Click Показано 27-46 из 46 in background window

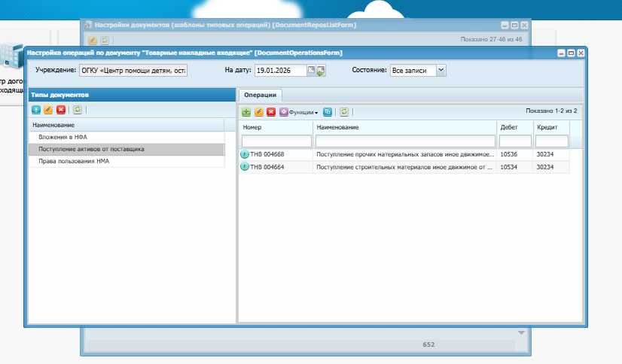tap(491, 39)
